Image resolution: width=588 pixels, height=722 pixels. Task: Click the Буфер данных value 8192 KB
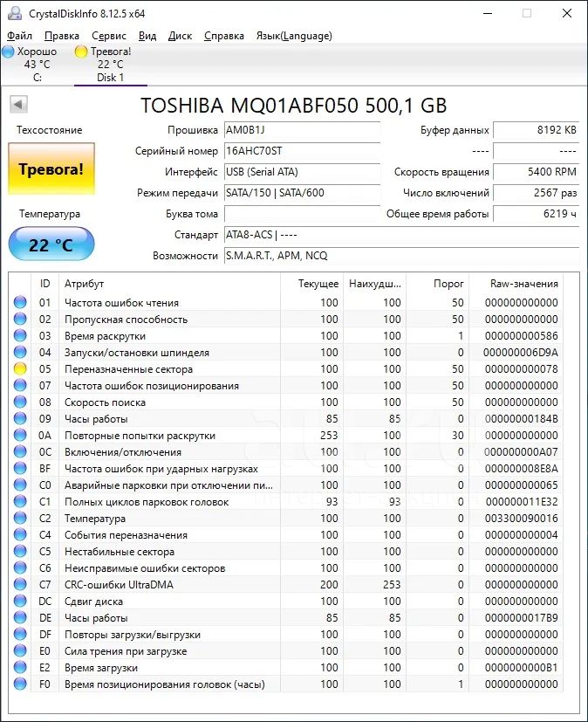(536, 130)
